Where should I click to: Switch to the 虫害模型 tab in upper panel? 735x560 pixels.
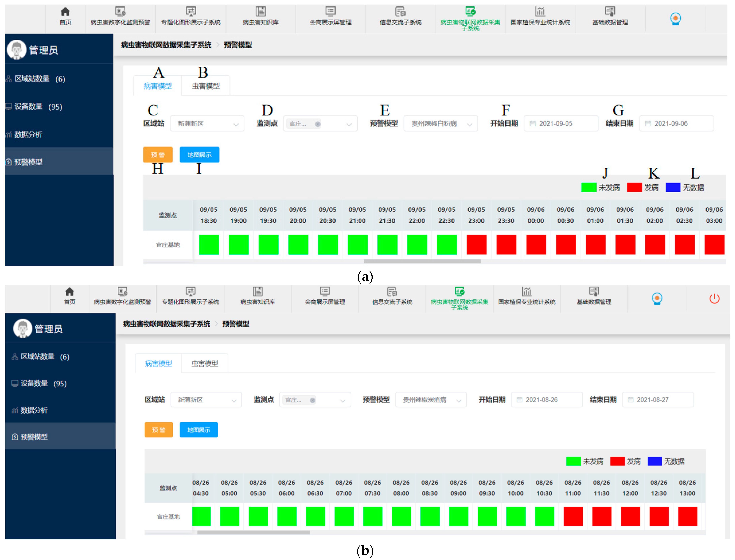pyautogui.click(x=205, y=86)
